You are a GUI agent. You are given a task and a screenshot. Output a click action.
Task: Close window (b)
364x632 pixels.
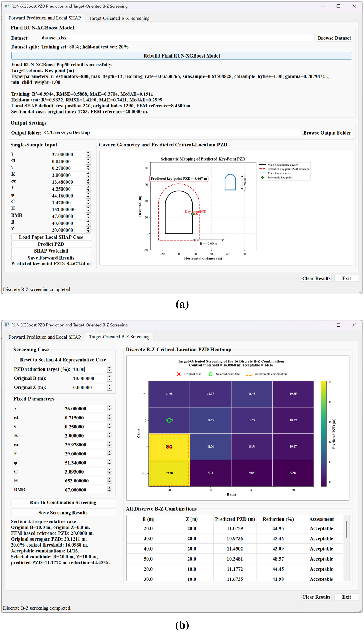coord(354,325)
